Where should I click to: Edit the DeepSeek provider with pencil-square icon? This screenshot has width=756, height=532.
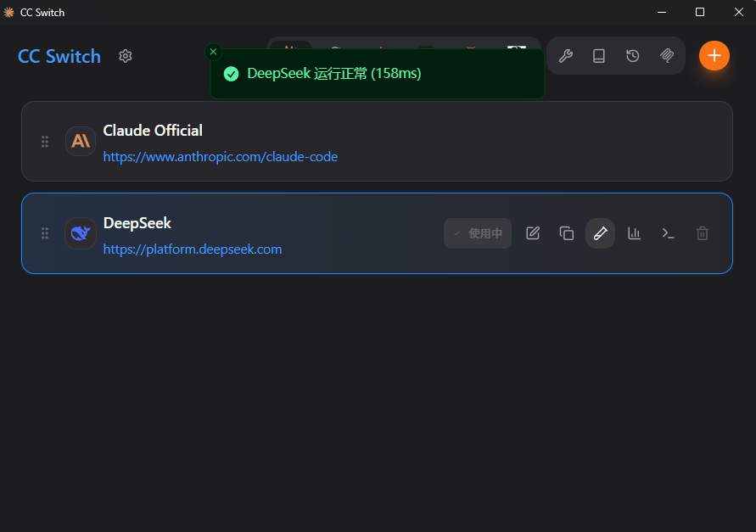pos(533,233)
